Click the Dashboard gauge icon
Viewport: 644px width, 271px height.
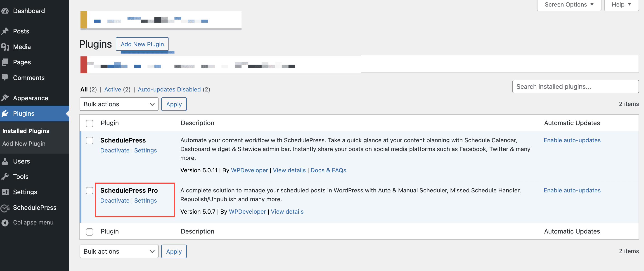pos(5,11)
